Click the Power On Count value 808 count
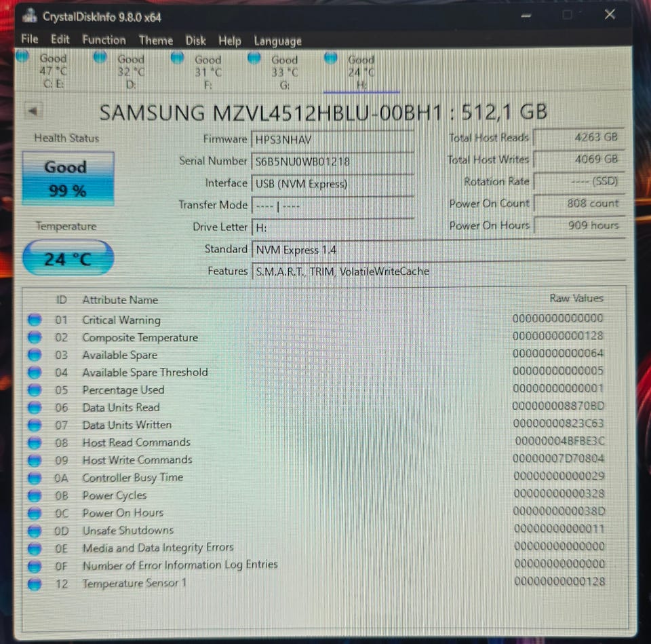Viewport: 651px width, 644px height. (579, 204)
